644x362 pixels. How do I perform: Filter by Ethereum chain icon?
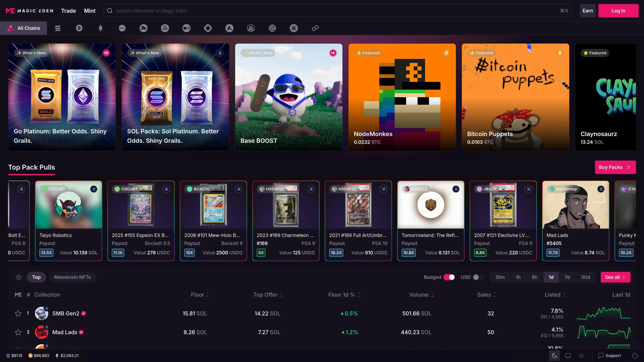tap(100, 28)
